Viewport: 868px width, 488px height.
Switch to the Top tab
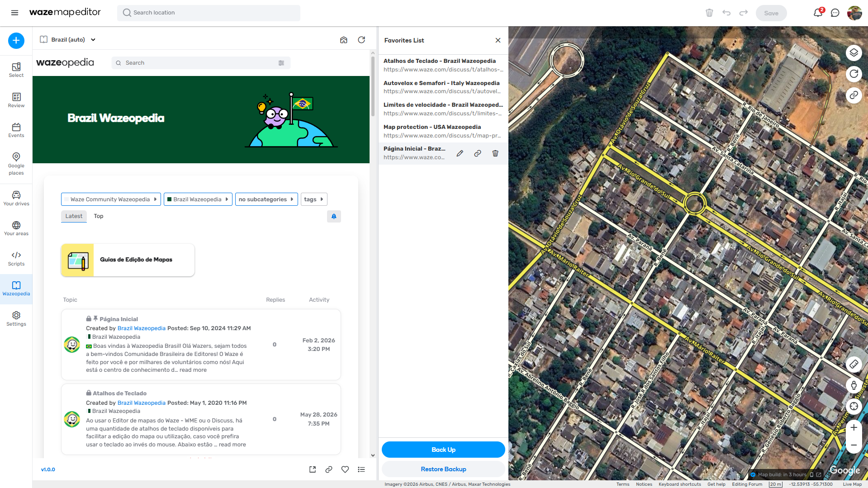[x=99, y=216]
